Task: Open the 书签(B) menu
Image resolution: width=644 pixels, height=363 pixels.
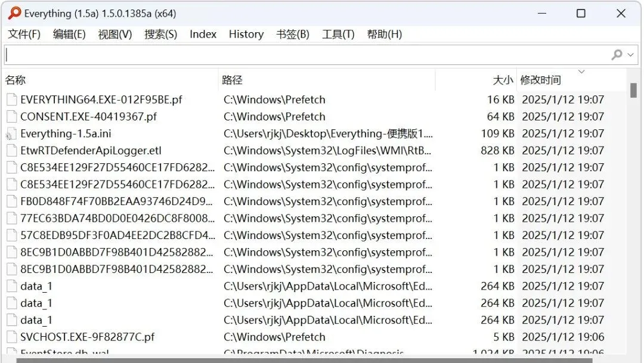Action: [292, 34]
